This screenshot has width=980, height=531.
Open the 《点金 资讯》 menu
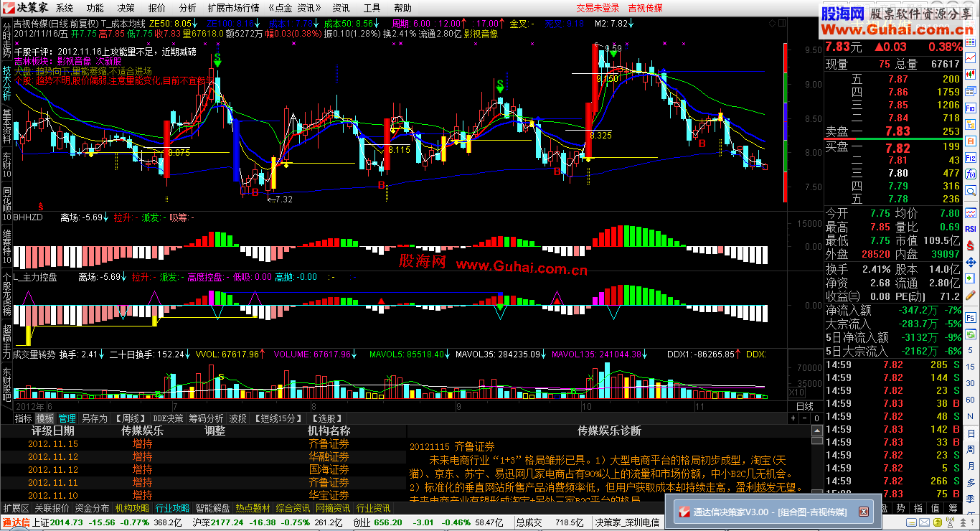pyautogui.click(x=295, y=8)
